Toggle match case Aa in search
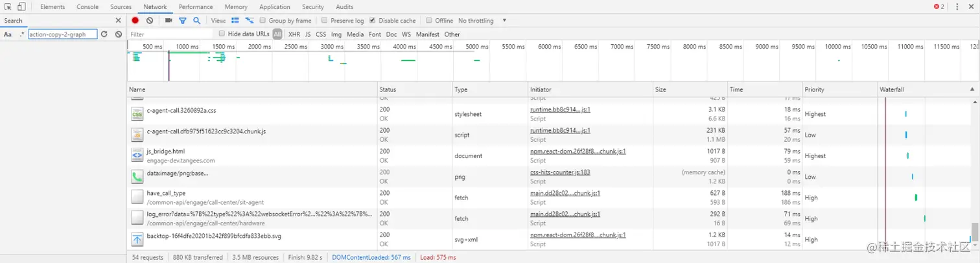The width and height of the screenshot is (980, 263). coord(8,34)
